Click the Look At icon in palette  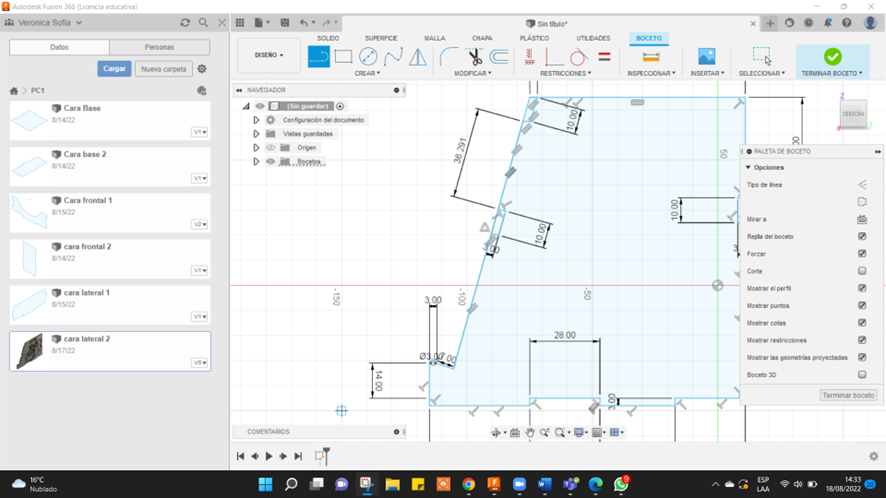pos(862,219)
